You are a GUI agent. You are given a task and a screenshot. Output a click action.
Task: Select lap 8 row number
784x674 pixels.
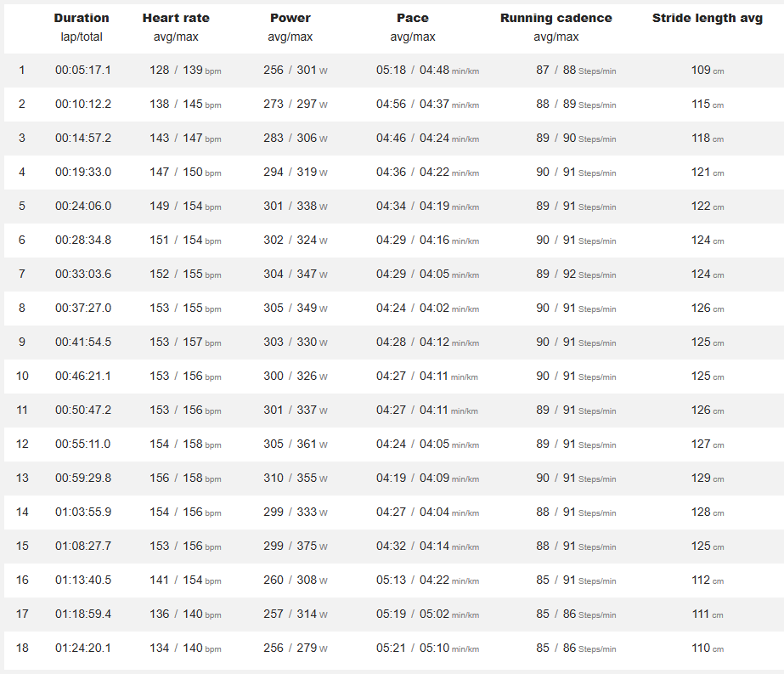click(21, 309)
